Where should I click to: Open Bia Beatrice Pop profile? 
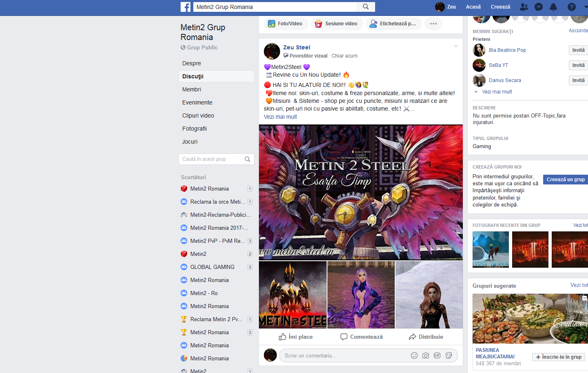click(x=507, y=50)
